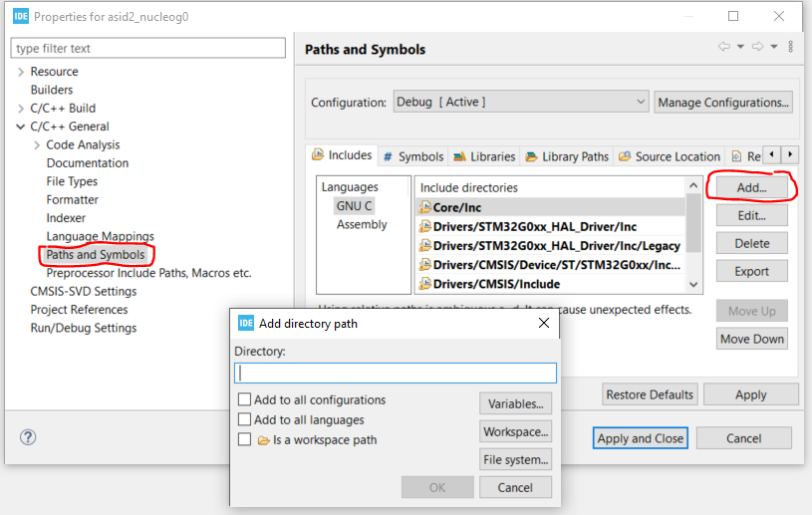This screenshot has width=812, height=515.
Task: Click the Variables... button
Action: 515,403
